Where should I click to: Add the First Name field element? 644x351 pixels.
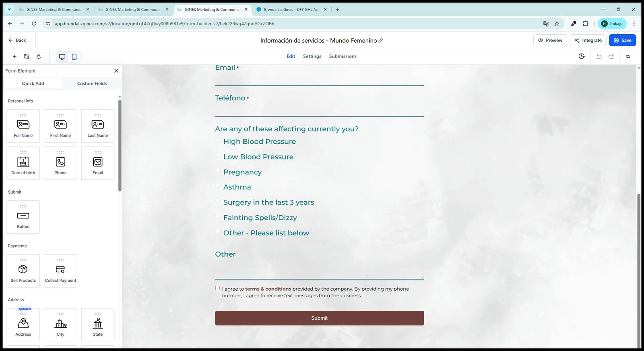(60, 126)
